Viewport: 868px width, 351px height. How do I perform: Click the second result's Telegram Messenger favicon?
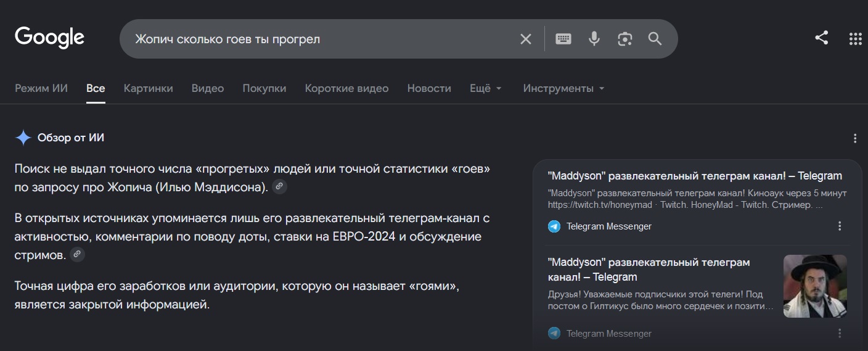(554, 333)
